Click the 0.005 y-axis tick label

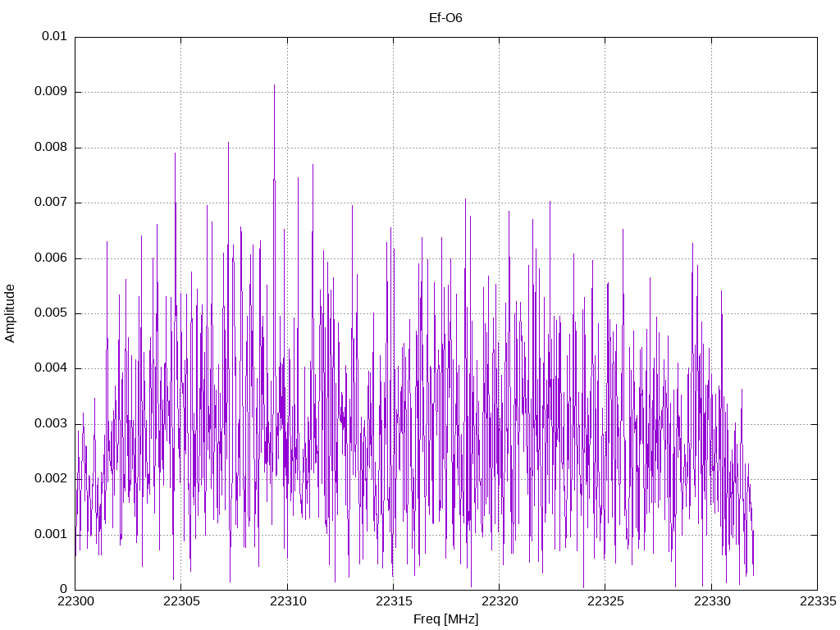[51, 313]
